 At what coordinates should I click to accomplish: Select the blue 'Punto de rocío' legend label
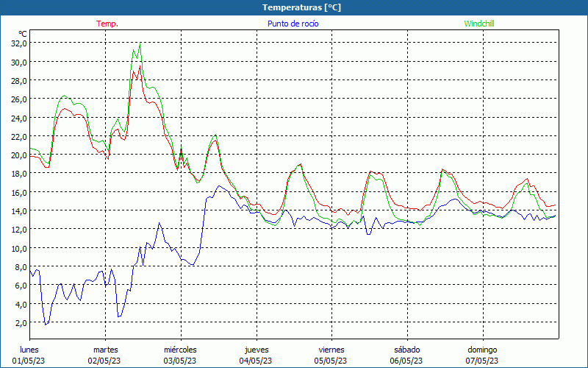pos(293,24)
